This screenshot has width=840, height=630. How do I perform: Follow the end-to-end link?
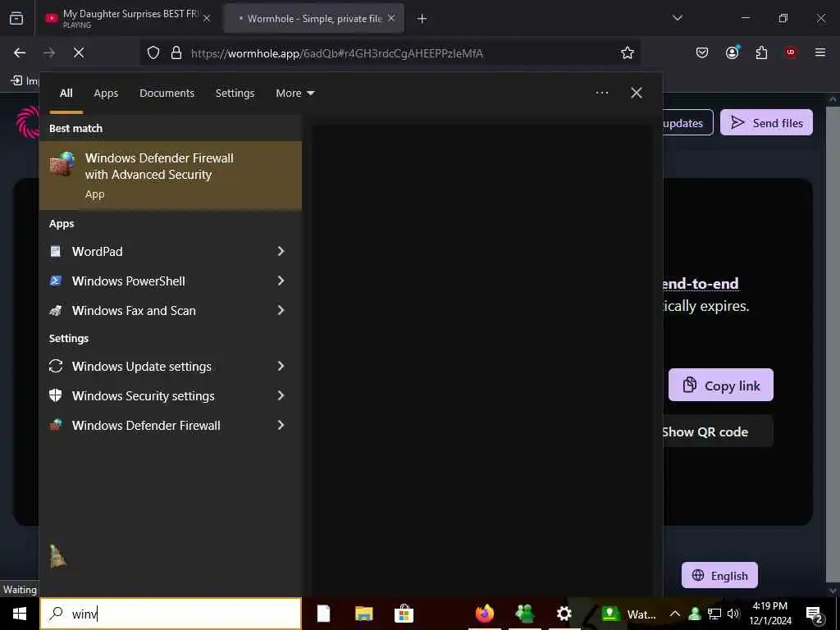point(701,283)
